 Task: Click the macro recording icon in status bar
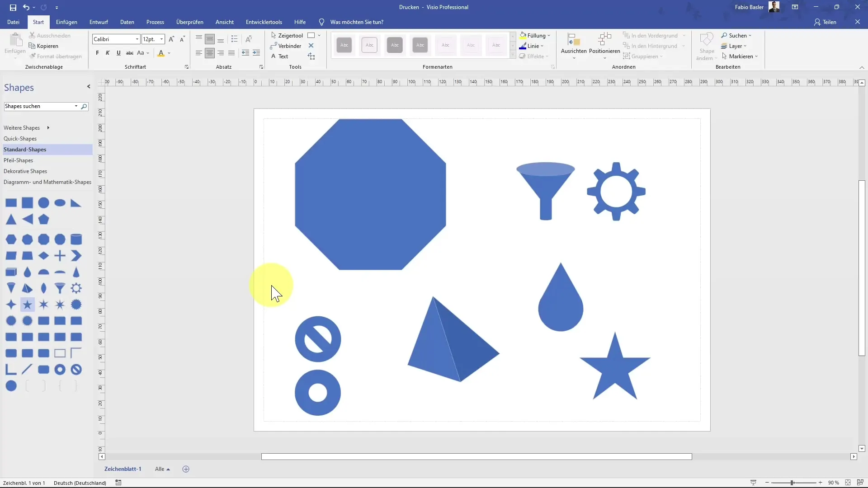118,483
